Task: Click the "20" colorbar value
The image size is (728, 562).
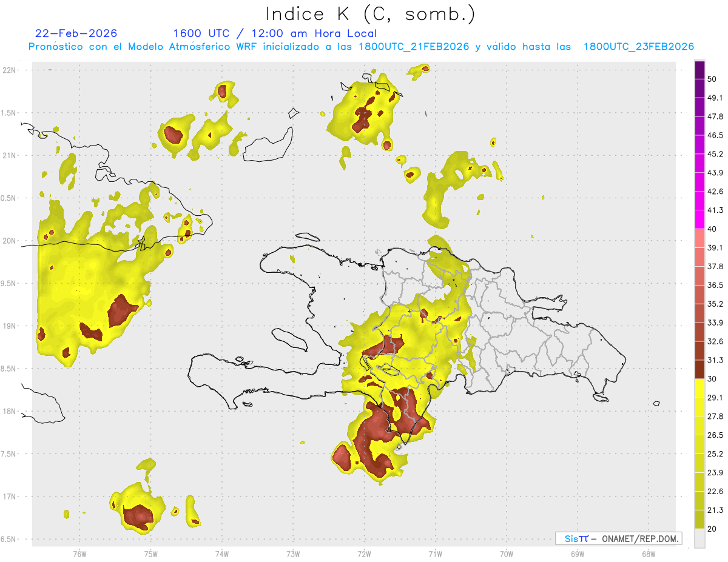Action: tap(712, 529)
